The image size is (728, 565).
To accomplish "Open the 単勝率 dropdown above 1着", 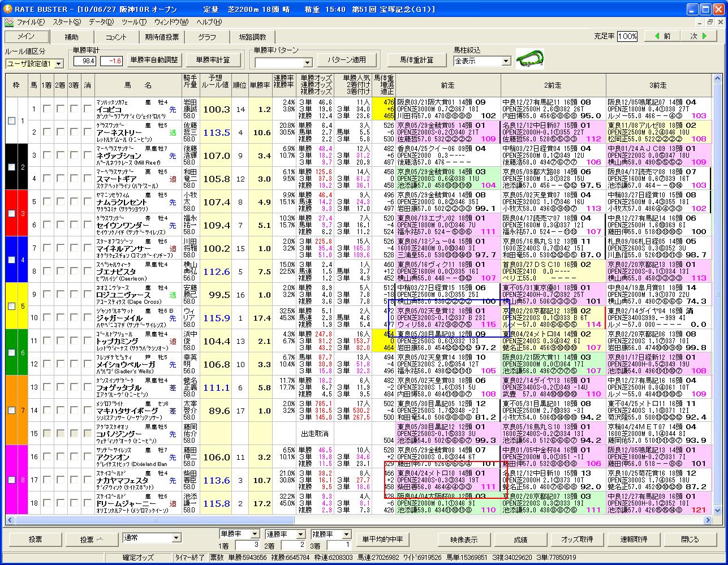I will (x=255, y=534).
